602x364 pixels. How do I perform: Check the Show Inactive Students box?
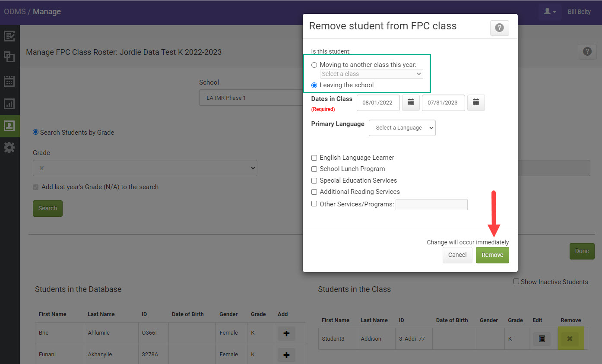[x=516, y=282]
